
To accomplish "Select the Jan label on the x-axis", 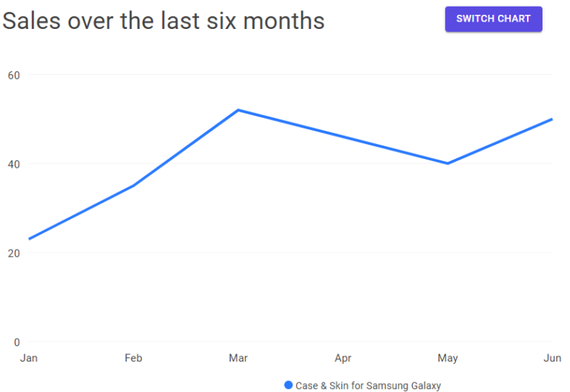I will [29, 359].
